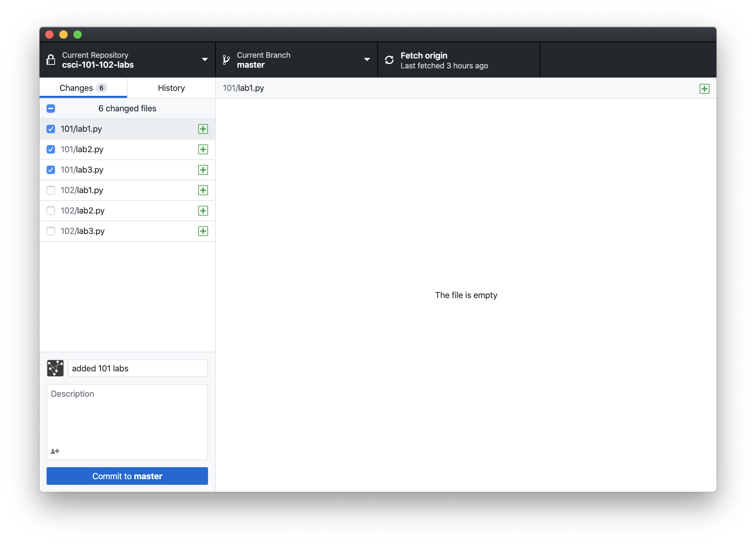Screen dimensions: 756x544
Task: Click the commit summary field 'added 101 labs'
Action: click(138, 368)
